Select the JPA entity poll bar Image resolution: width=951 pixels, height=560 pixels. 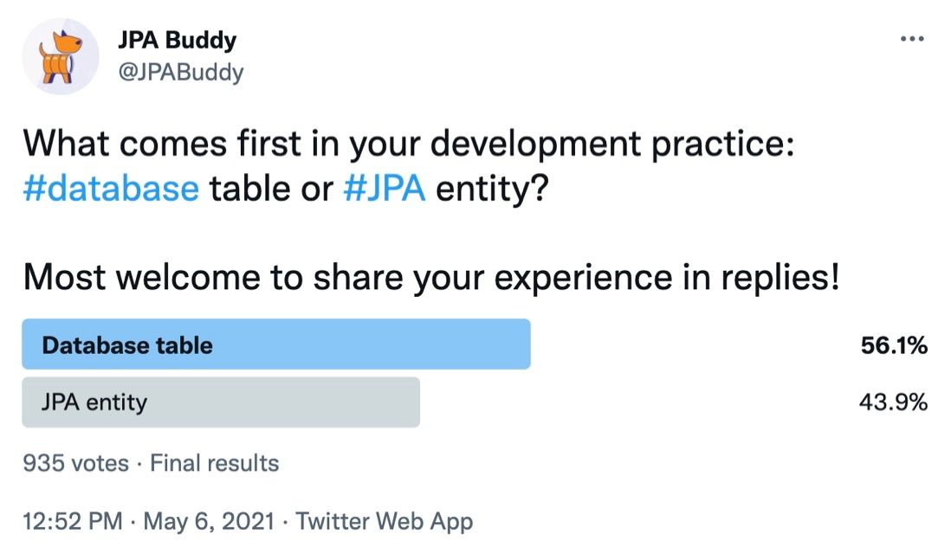[221, 402]
